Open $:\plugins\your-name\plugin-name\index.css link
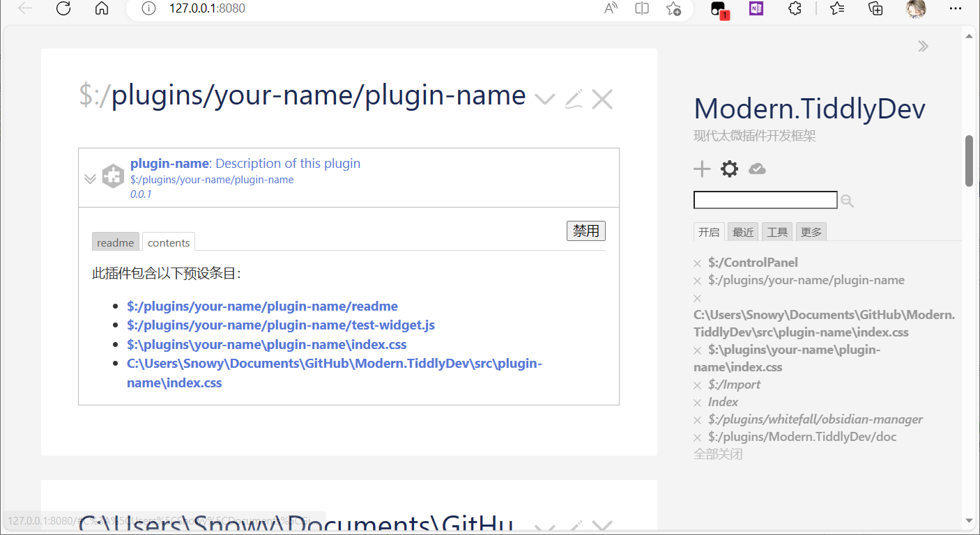Image resolution: width=980 pixels, height=535 pixels. tap(267, 344)
